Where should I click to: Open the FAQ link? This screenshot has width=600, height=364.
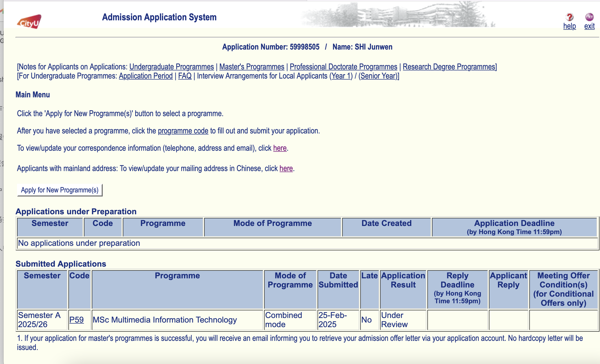[x=185, y=76]
